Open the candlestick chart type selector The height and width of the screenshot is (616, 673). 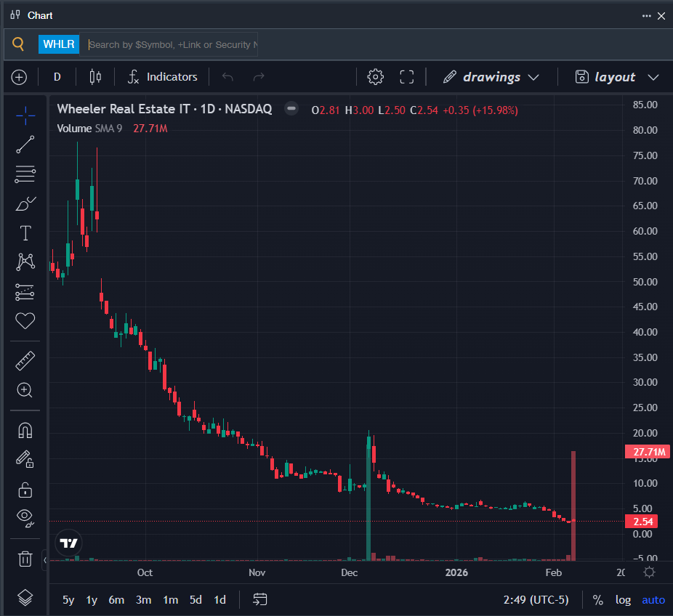click(x=95, y=77)
